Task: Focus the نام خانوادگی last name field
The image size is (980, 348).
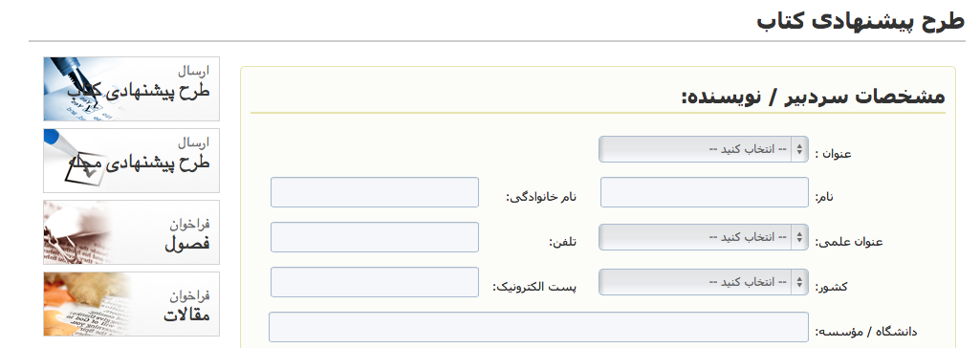Action: click(375, 192)
